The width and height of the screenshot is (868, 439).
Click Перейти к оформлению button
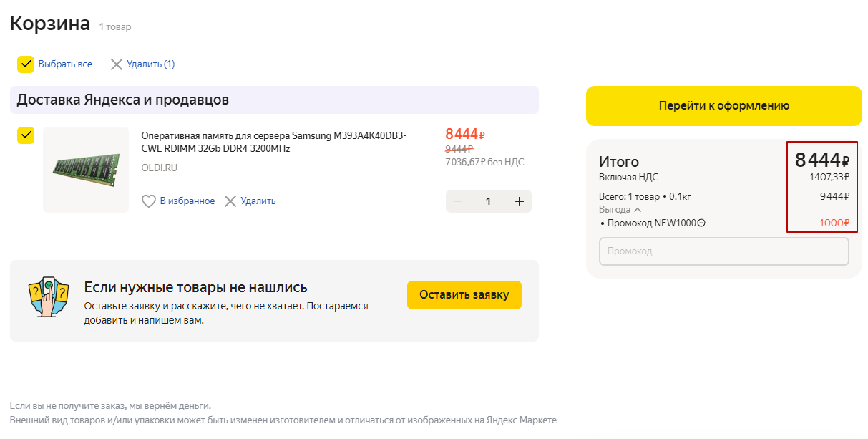(723, 106)
